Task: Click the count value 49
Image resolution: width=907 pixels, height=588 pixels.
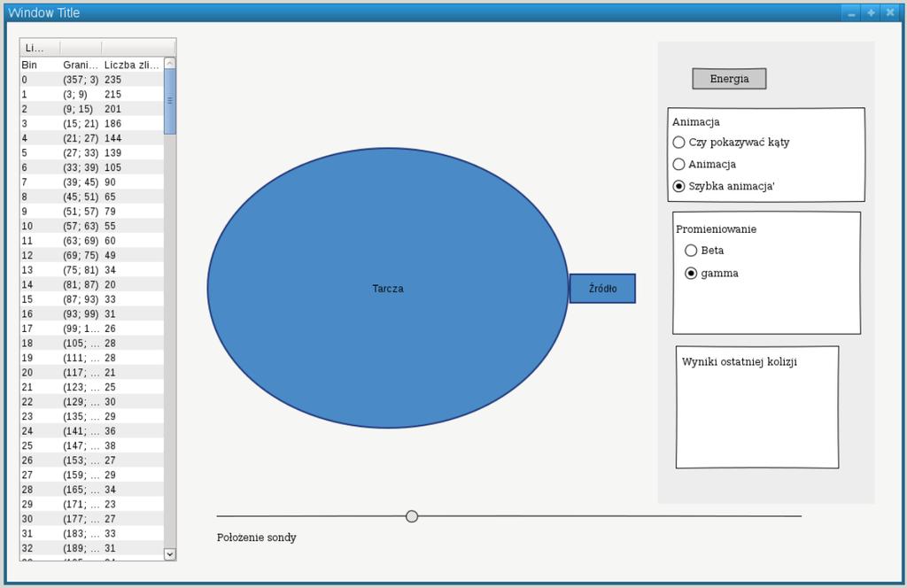Action: point(110,256)
